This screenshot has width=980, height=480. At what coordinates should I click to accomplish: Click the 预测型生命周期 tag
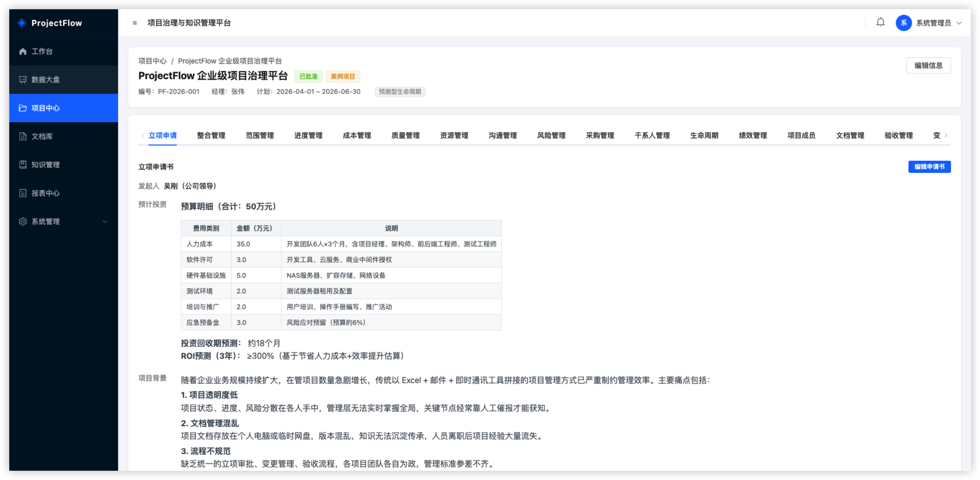[400, 92]
